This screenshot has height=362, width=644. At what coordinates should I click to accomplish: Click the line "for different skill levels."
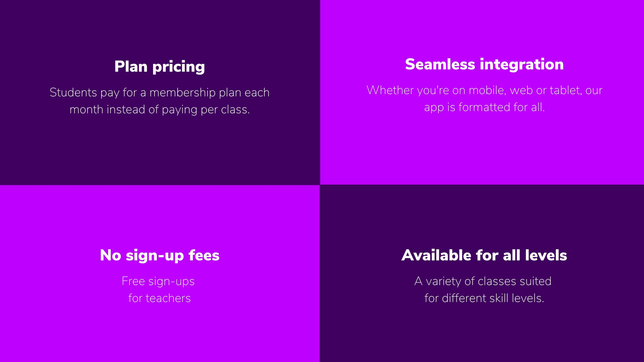coord(484,298)
